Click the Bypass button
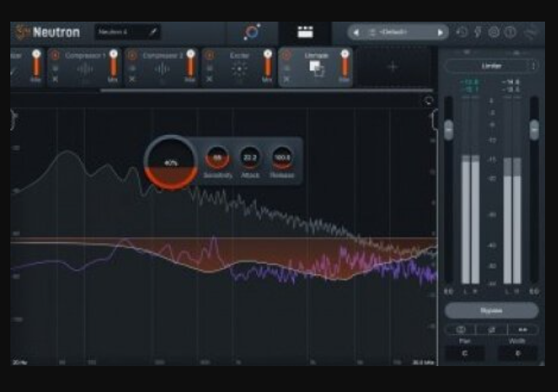Screen dimensions: 558x392 [x=491, y=311]
